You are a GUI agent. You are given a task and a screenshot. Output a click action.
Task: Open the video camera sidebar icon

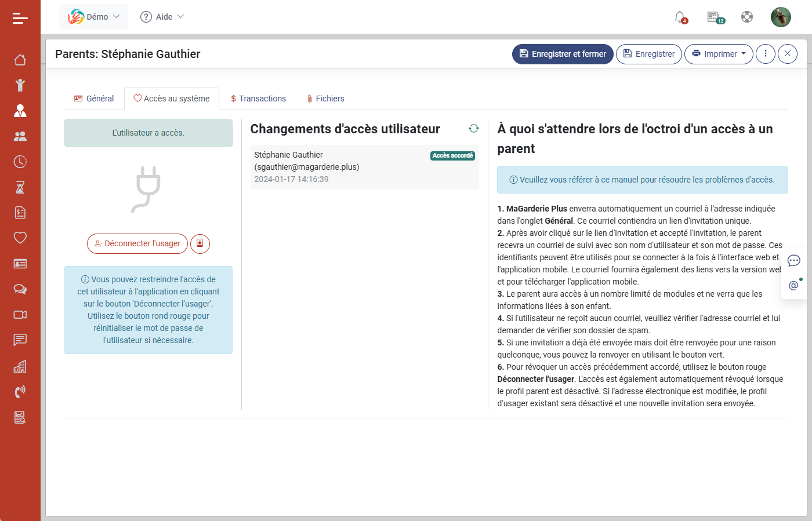coord(20,315)
